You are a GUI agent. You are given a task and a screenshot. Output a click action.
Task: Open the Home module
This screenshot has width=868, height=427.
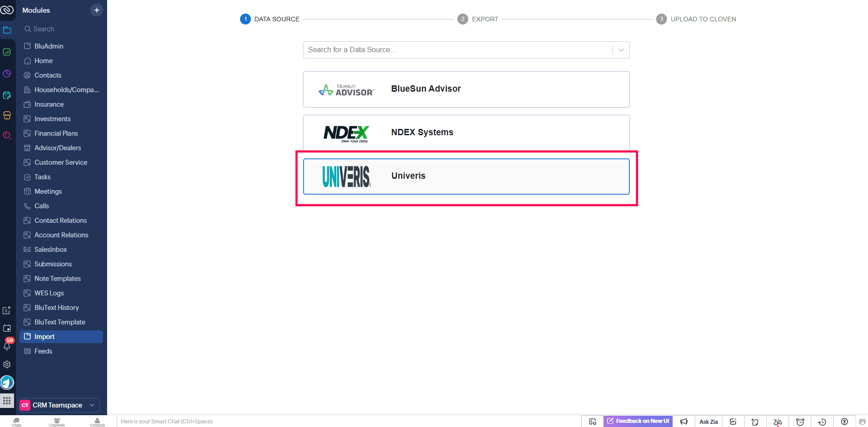tap(61, 61)
